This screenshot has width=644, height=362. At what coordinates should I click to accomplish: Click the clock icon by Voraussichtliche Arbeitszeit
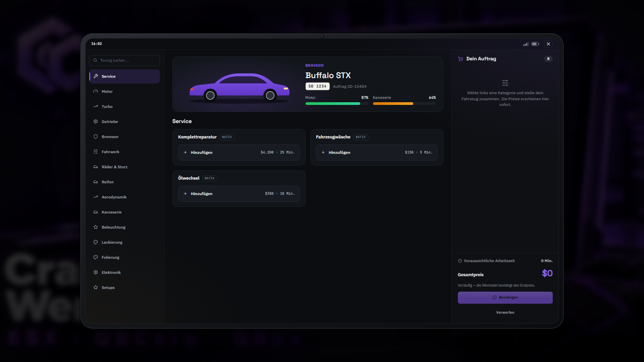(460, 261)
